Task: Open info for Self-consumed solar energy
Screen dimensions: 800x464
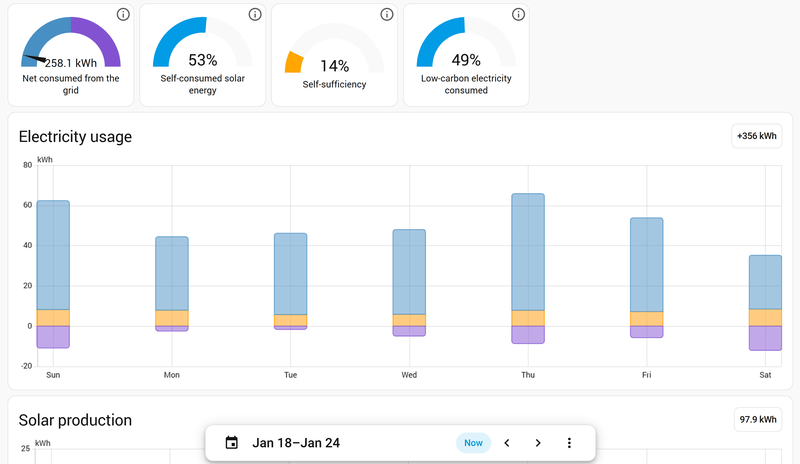Action: [x=255, y=14]
